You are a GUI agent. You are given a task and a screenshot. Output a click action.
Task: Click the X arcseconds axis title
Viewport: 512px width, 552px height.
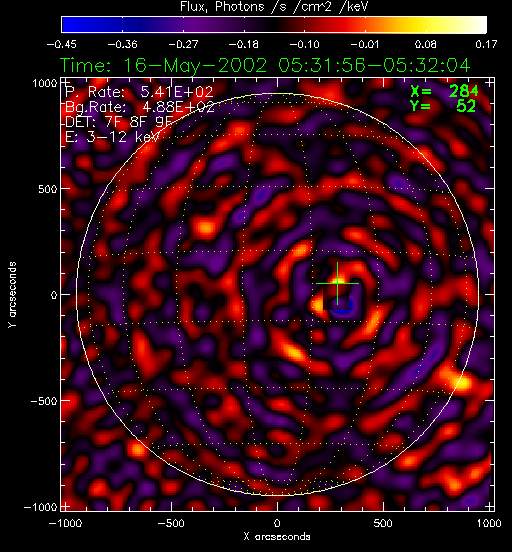[277, 537]
